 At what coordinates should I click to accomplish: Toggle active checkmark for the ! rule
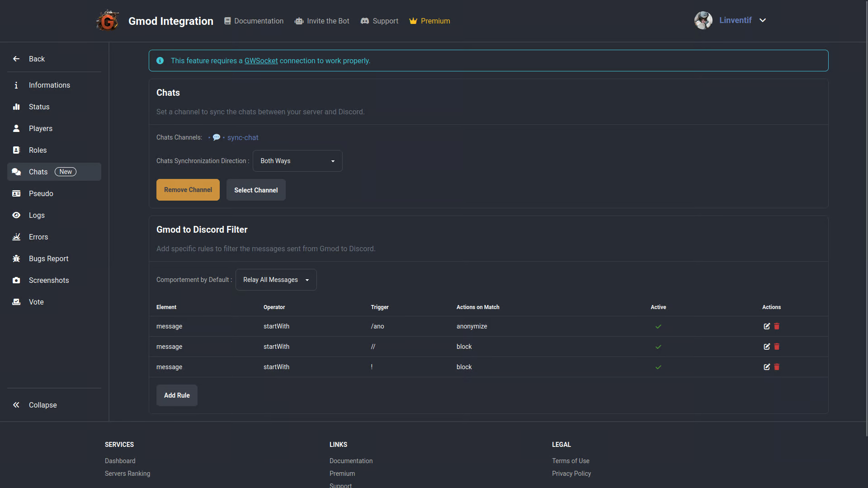point(658,367)
